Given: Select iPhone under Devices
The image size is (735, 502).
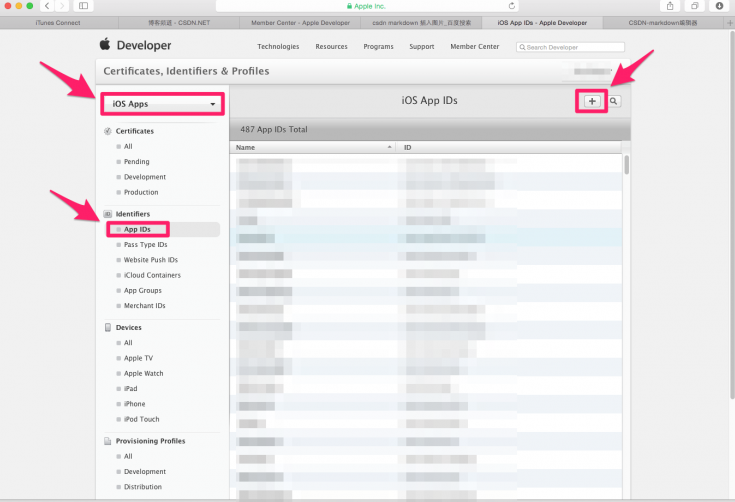Looking at the screenshot, I should tap(135, 404).
